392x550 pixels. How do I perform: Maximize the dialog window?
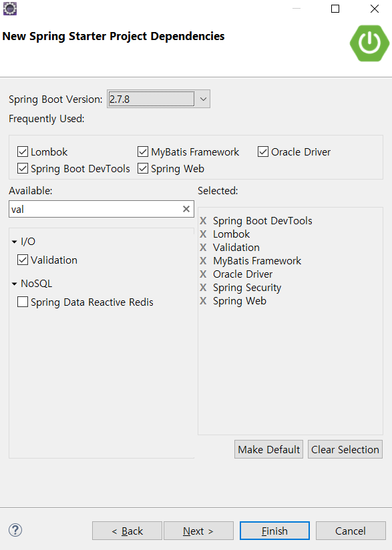point(335,9)
